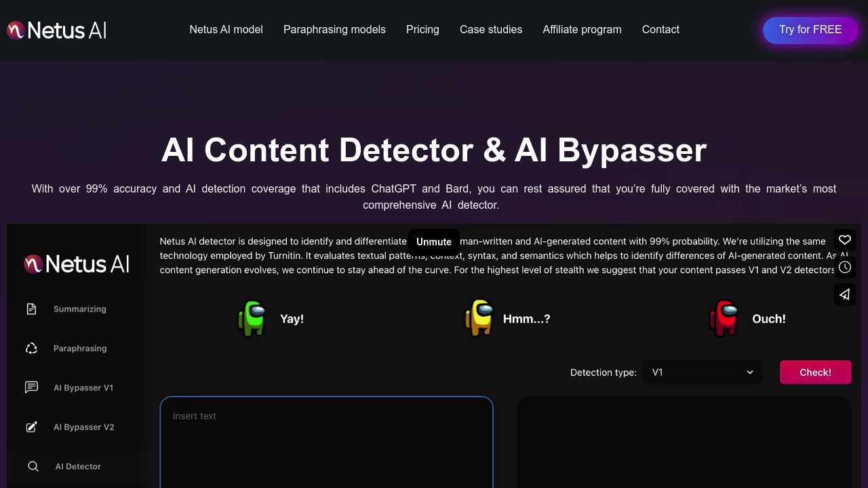Screen dimensions: 868x488
Task: Select AI Bypasser V2 label
Action: [84, 427]
